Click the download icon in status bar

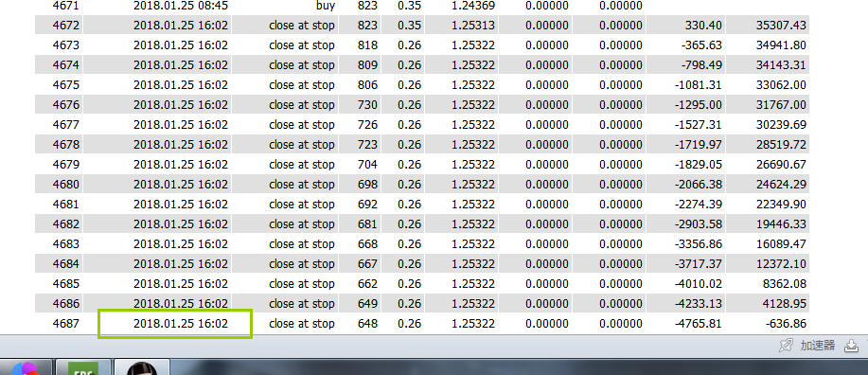(850, 347)
